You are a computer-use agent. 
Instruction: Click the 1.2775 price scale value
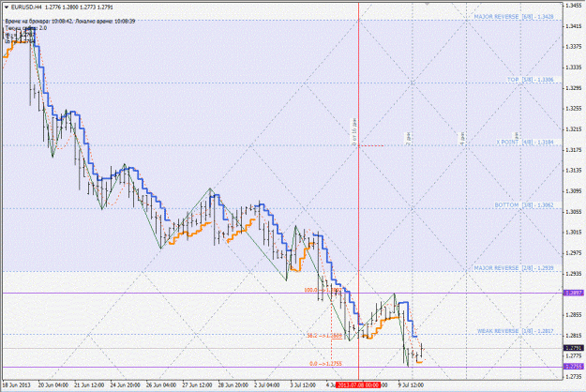tap(574, 355)
